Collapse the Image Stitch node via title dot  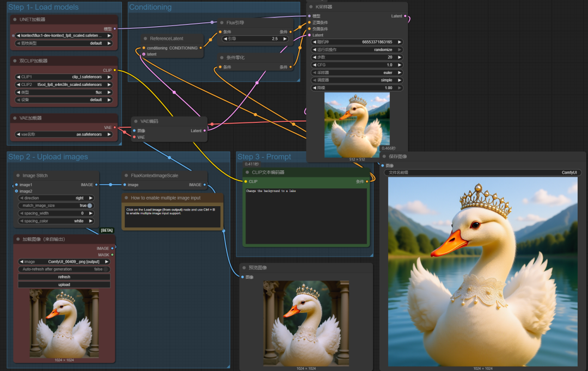(18, 175)
